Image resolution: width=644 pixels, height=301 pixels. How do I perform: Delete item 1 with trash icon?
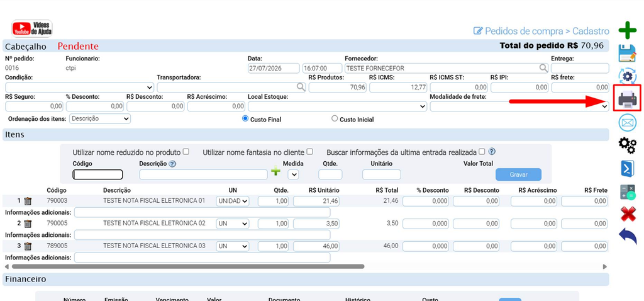(x=28, y=201)
